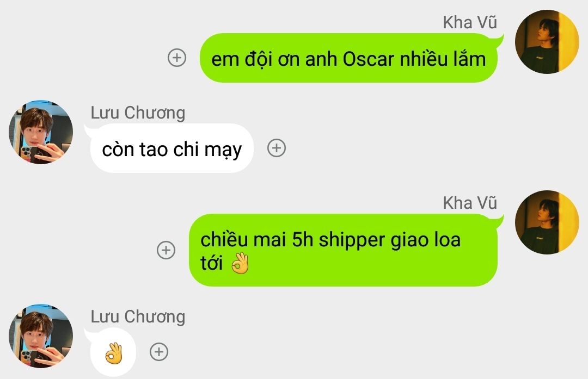Click the Kha Vũ name above the Oscar message
Screen dimensions: 588x379
[470, 22]
